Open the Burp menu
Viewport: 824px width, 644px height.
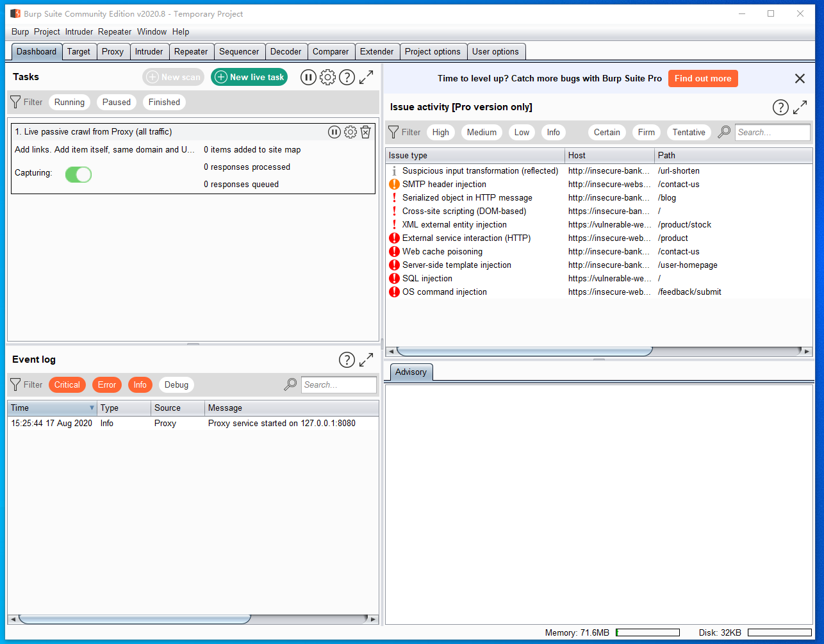pos(20,31)
